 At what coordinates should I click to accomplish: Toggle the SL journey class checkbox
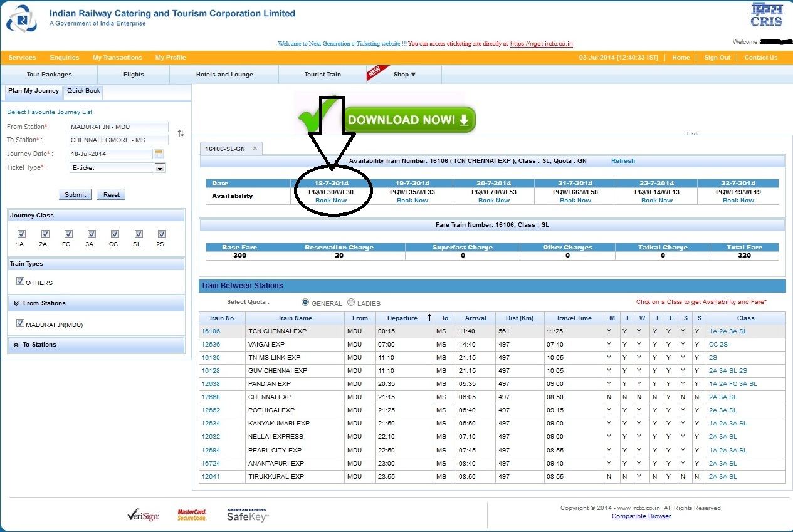[x=138, y=234]
